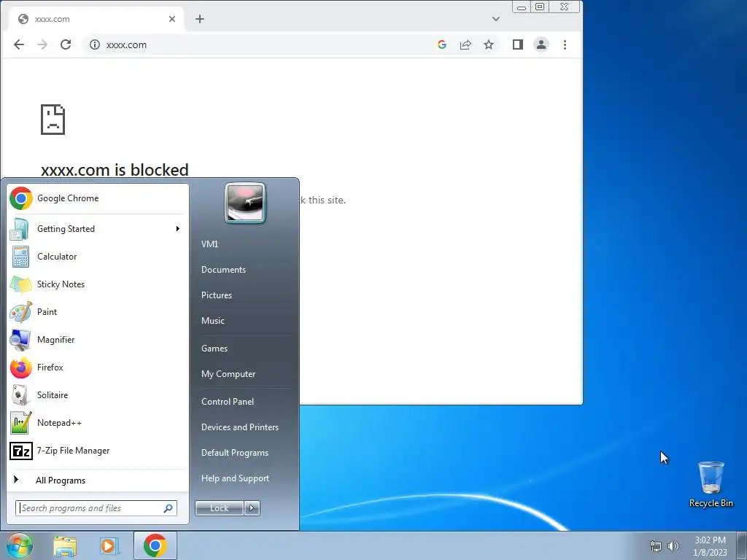Bookmark this tab with the star icon

tap(489, 44)
